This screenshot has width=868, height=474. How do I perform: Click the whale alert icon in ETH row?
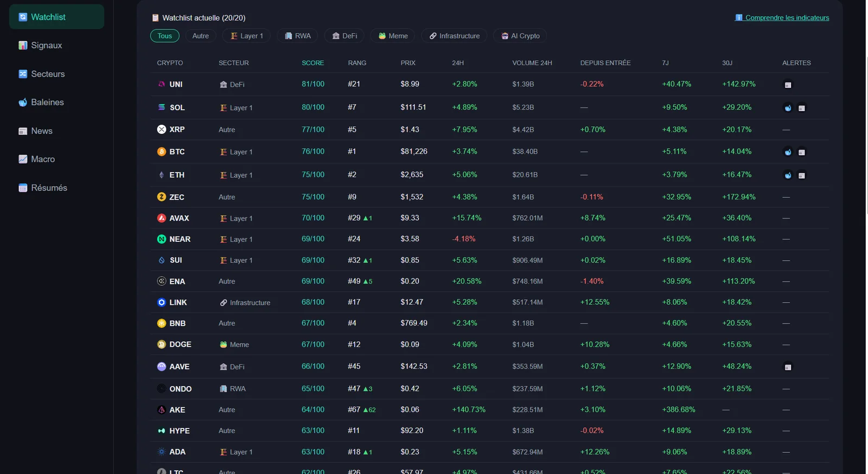pyautogui.click(x=788, y=175)
